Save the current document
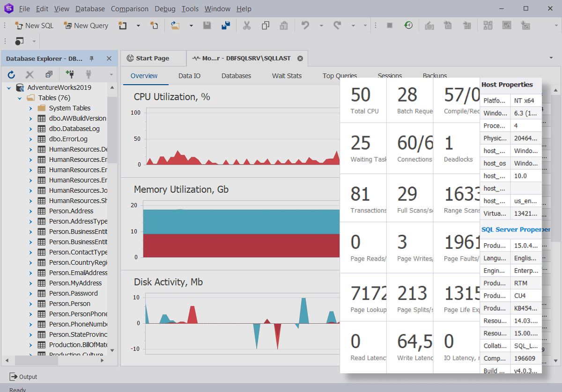Screen dimensions: 562x392 207,25
